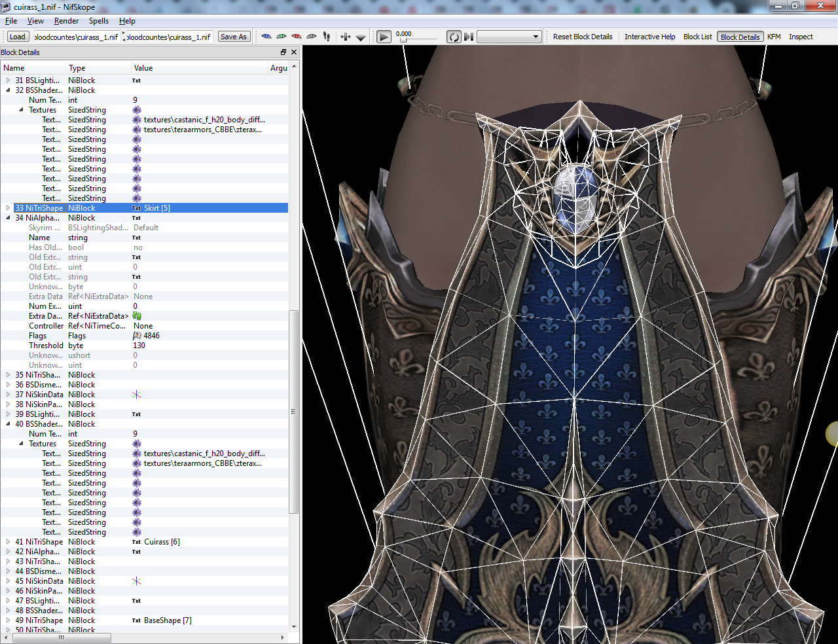Open the Render menu

(x=66, y=21)
